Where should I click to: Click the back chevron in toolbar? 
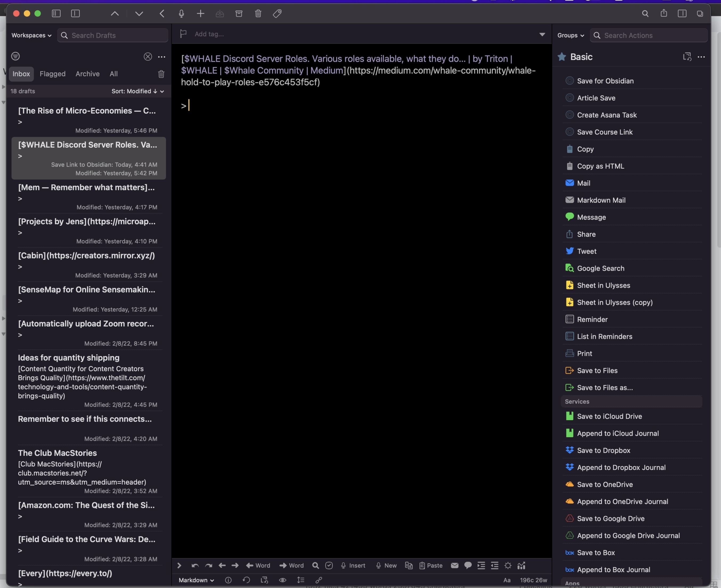click(162, 14)
